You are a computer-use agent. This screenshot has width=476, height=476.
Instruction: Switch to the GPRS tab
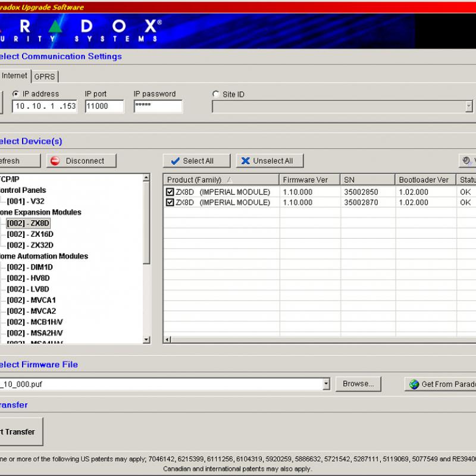click(x=44, y=77)
